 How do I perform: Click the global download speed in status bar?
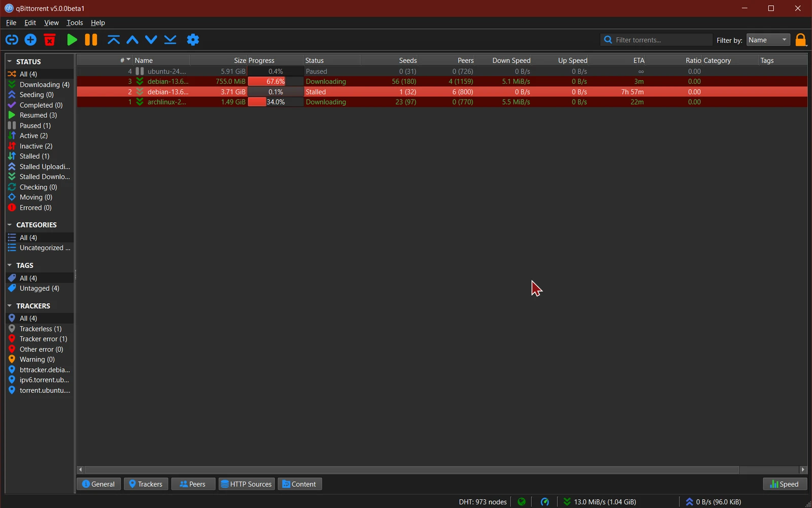point(599,502)
